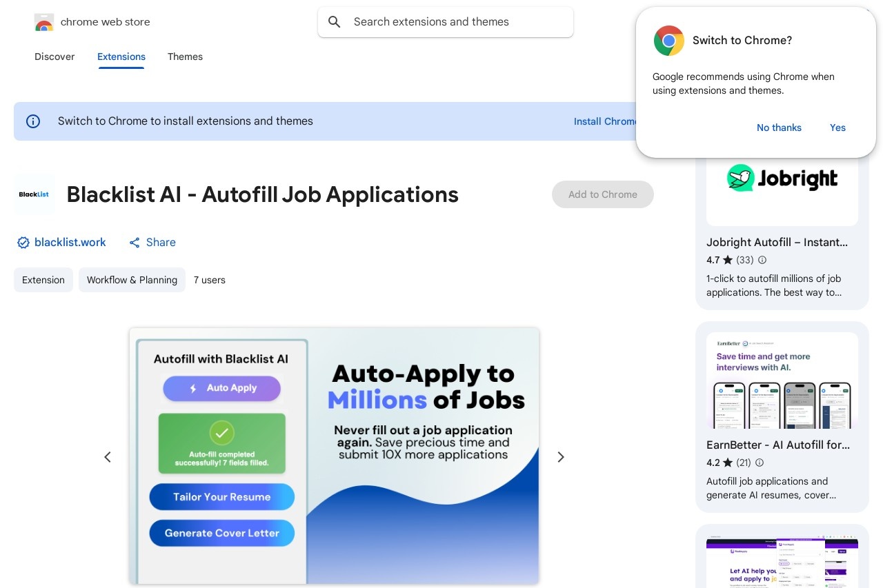The image size is (883, 588).
Task: Click info icon next to EarnBetter rating
Action: [x=760, y=463]
